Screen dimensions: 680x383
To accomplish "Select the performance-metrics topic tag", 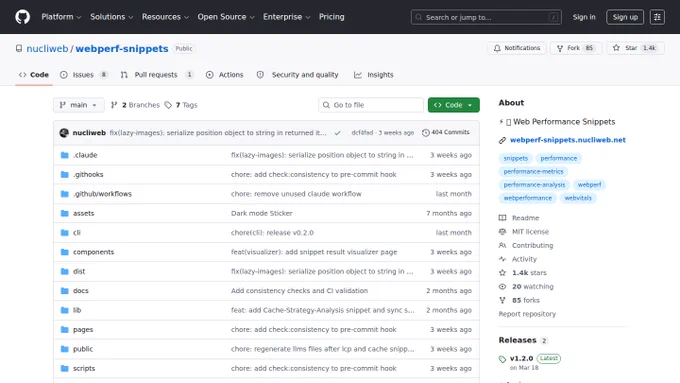I will (x=533, y=171).
